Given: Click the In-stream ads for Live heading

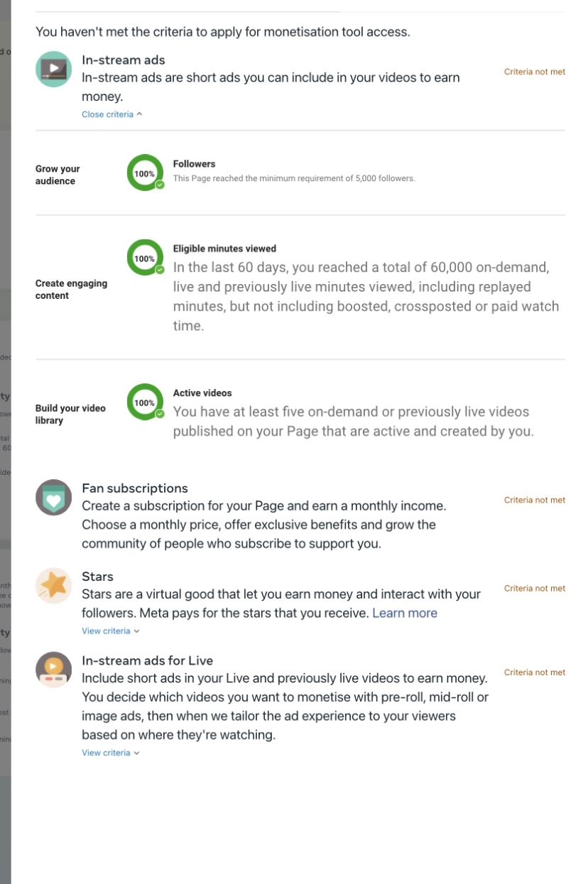Looking at the screenshot, I should coord(148,660).
